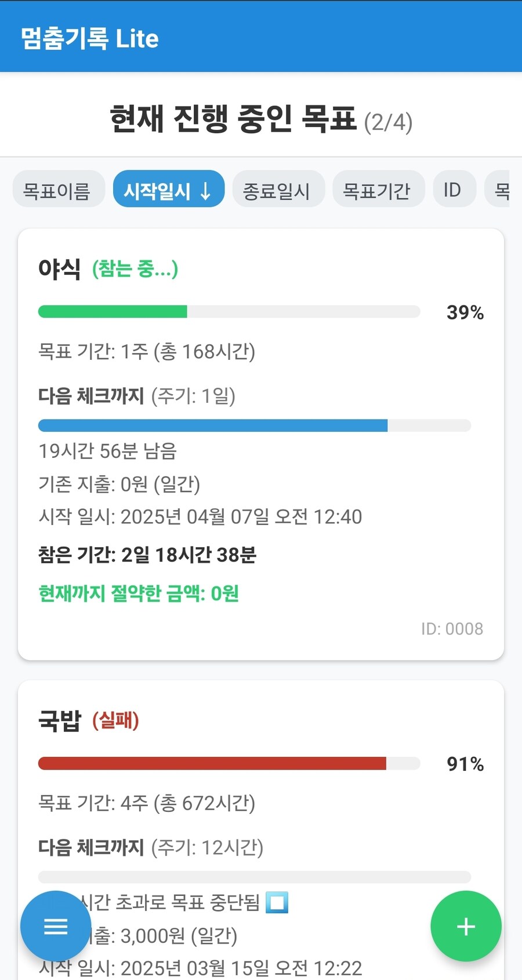This screenshot has width=522, height=980.
Task: Open the hamburger menu button
Action: coord(55,926)
